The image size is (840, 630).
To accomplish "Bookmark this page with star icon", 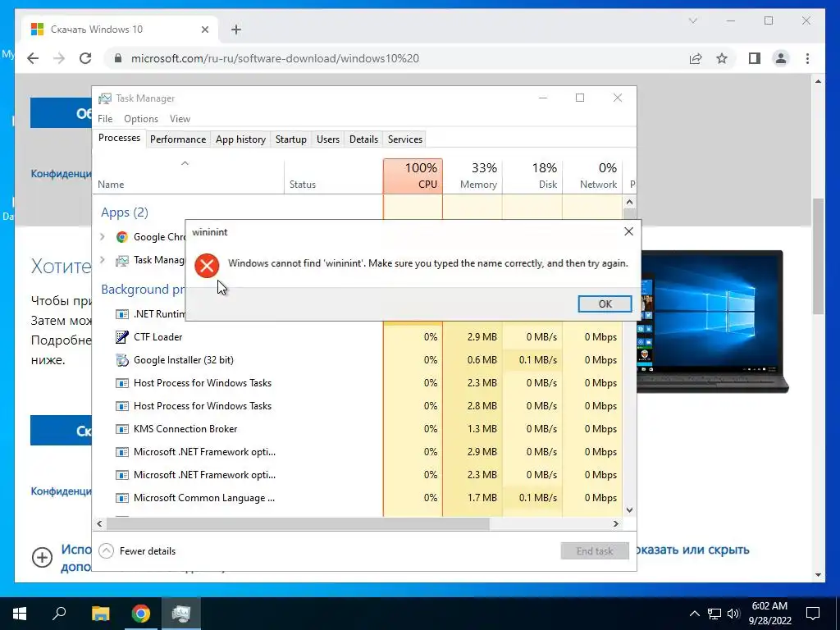I will [722, 58].
